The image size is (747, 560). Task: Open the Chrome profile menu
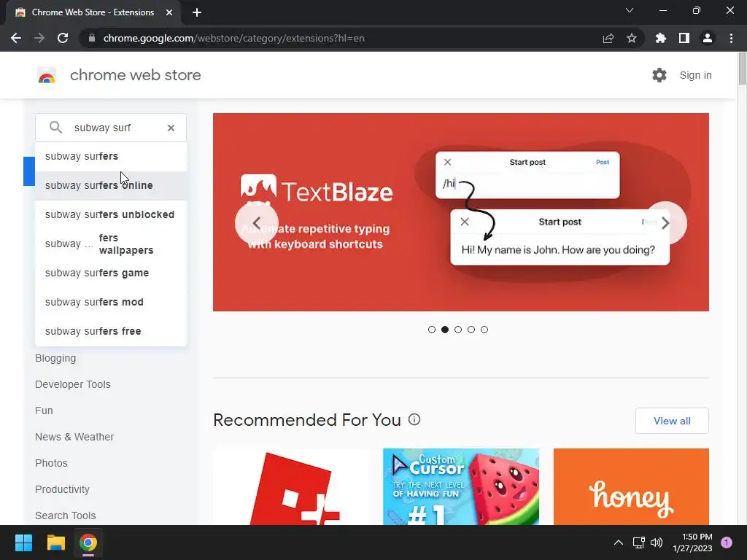coord(707,38)
